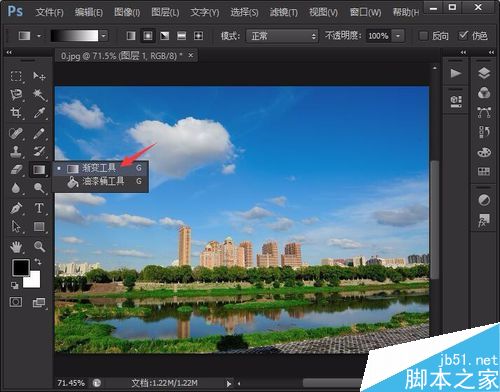Viewport: 500px width, 392px height.
Task: Select the Blur tool
Action: click(x=16, y=188)
